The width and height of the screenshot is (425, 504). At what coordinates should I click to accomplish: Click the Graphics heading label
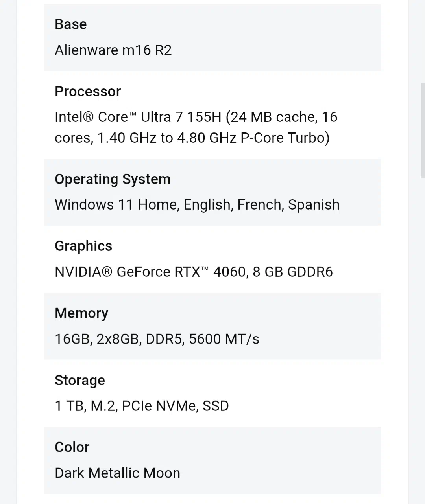83,246
